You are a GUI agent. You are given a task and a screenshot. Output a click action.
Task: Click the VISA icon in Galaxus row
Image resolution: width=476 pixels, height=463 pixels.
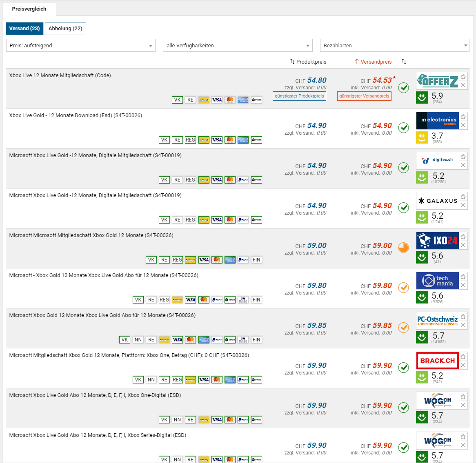(217, 219)
